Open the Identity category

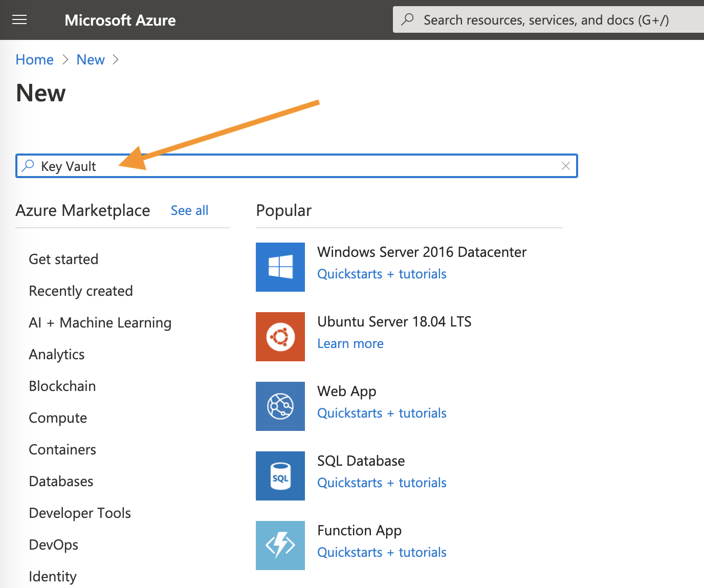coord(53,576)
